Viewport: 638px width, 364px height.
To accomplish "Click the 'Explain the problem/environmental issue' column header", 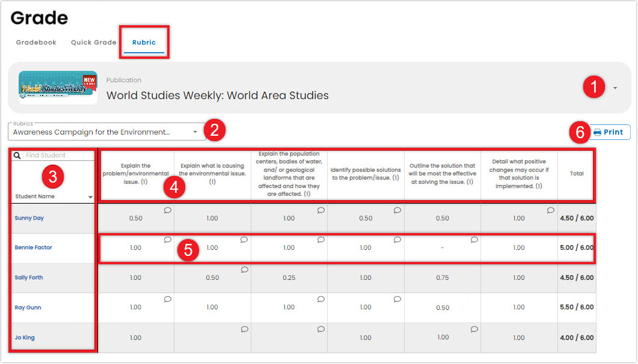I will pyautogui.click(x=136, y=174).
